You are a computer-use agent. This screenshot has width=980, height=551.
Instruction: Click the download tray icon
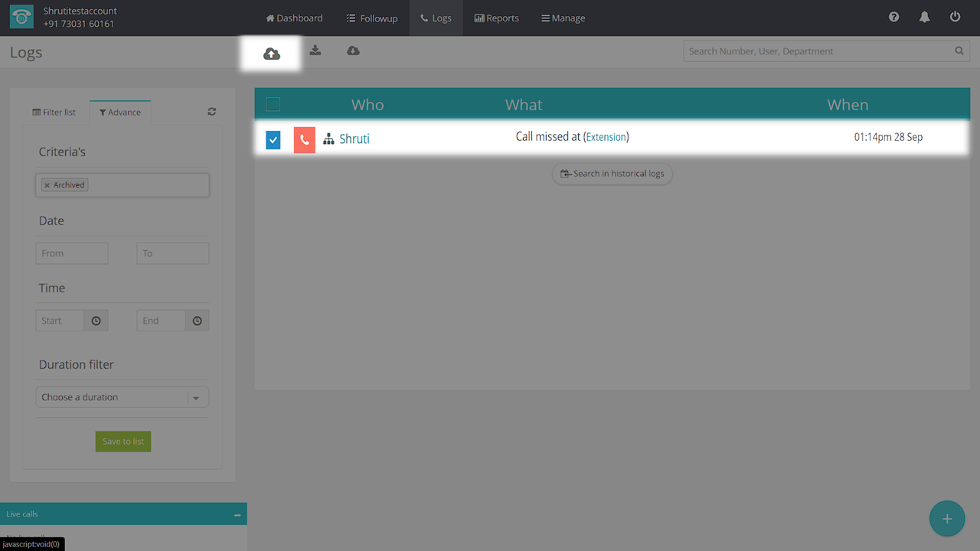[x=315, y=51]
